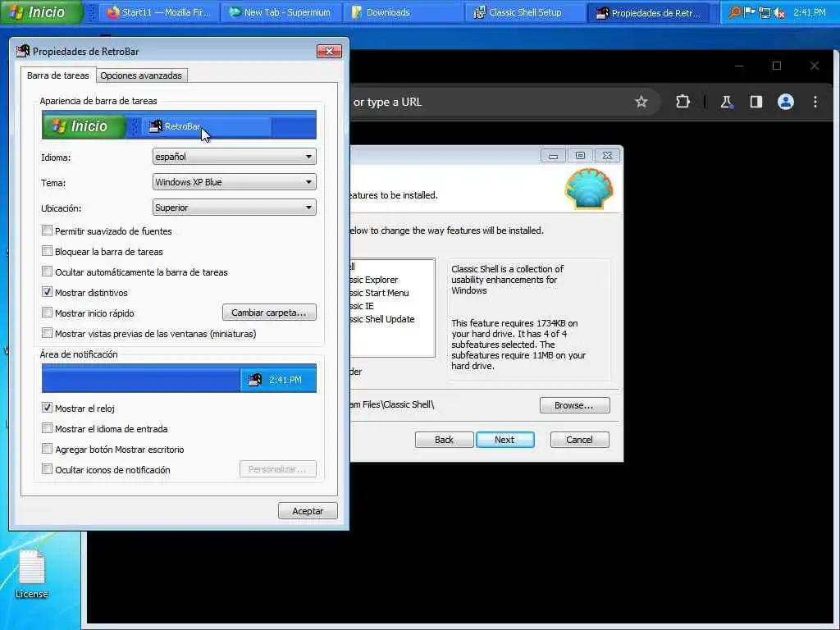Select Classic Start Menu in feature tree
Screen dimensions: 840x630
[x=379, y=293]
